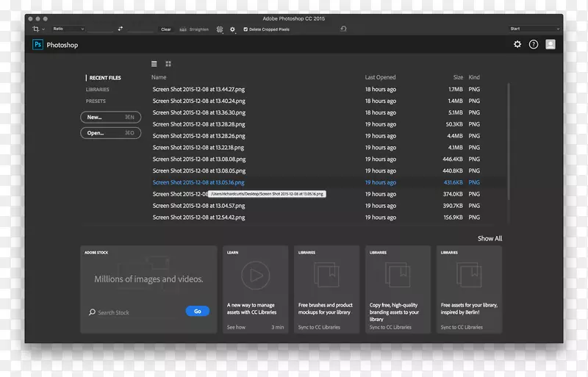
Task: Expand the Ratio crop preset dropdown
Action: (68, 29)
